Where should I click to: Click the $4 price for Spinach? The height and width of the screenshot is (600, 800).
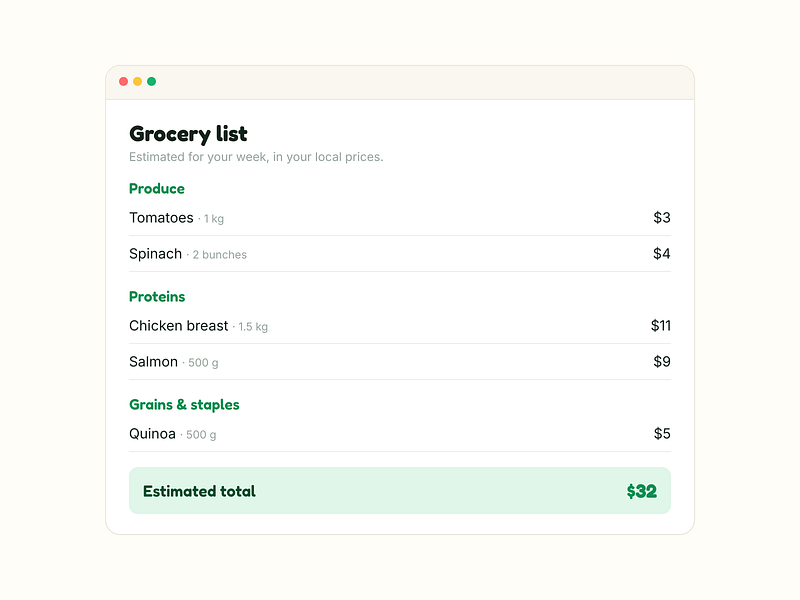662,254
